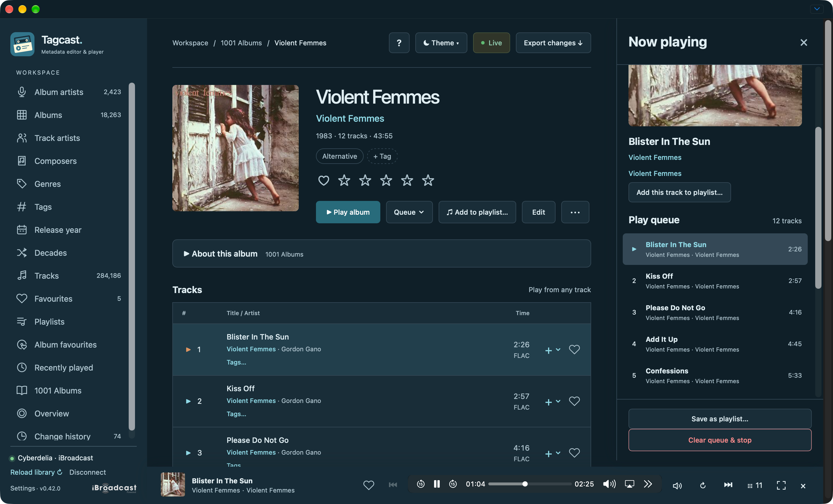
Task: Select Favourites in the sidebar
Action: [69, 298]
